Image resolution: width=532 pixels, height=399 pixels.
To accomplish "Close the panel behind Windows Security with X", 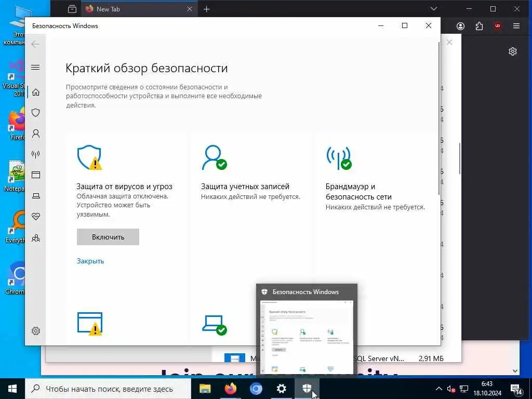I will pyautogui.click(x=449, y=43).
